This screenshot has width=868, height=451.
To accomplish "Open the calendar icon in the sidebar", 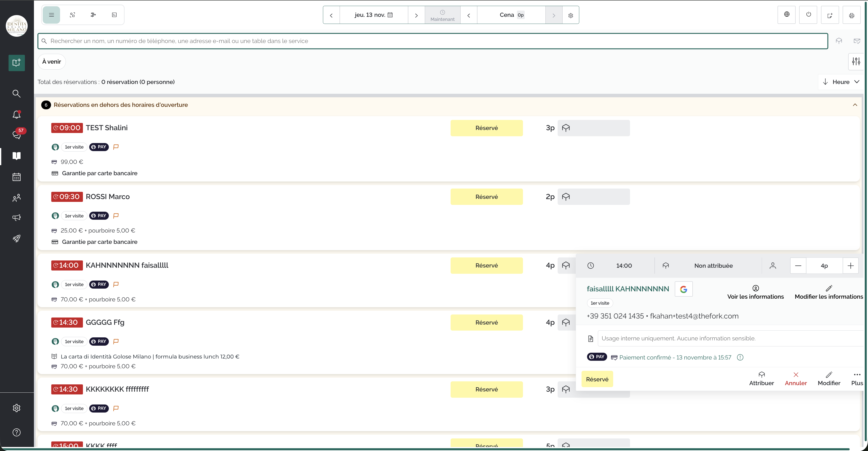I will click(16, 177).
